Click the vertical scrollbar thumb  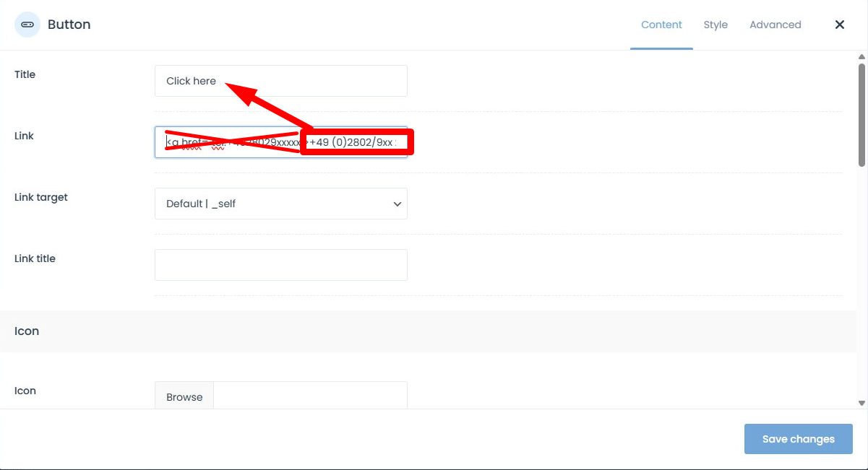coord(861,114)
